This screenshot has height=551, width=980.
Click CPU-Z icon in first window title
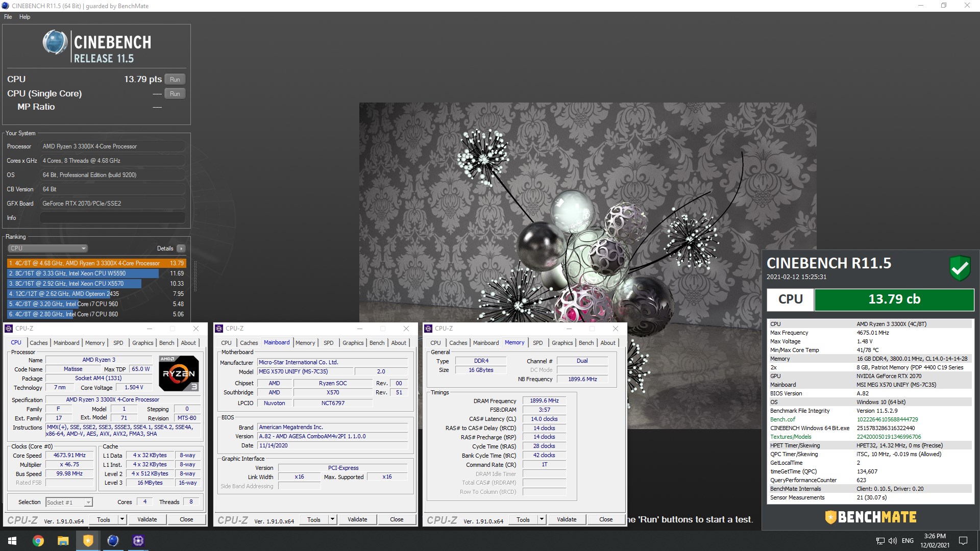(x=9, y=329)
